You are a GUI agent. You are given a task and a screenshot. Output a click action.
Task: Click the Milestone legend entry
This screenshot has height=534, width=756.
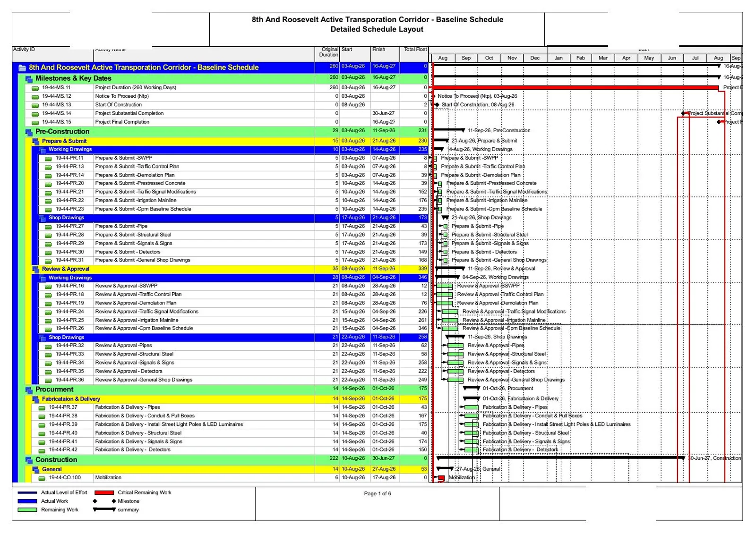[x=116, y=501]
